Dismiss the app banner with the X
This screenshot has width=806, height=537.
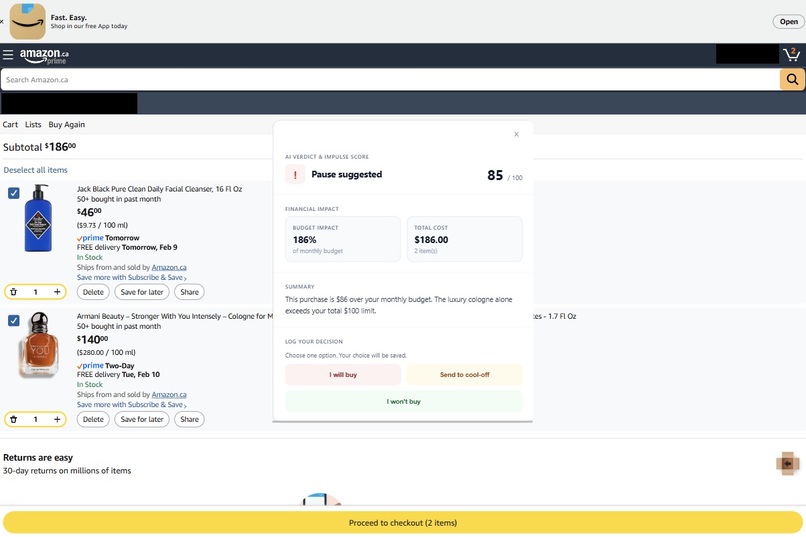(2, 22)
